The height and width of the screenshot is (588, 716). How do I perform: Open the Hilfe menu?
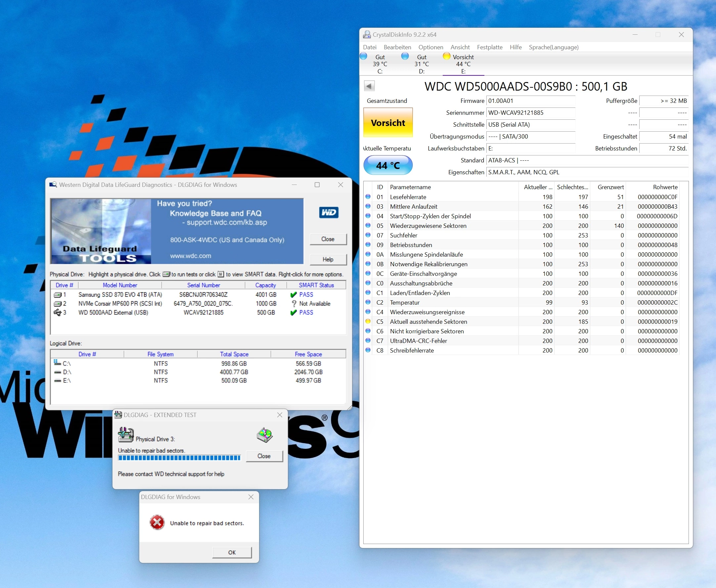pyautogui.click(x=515, y=47)
